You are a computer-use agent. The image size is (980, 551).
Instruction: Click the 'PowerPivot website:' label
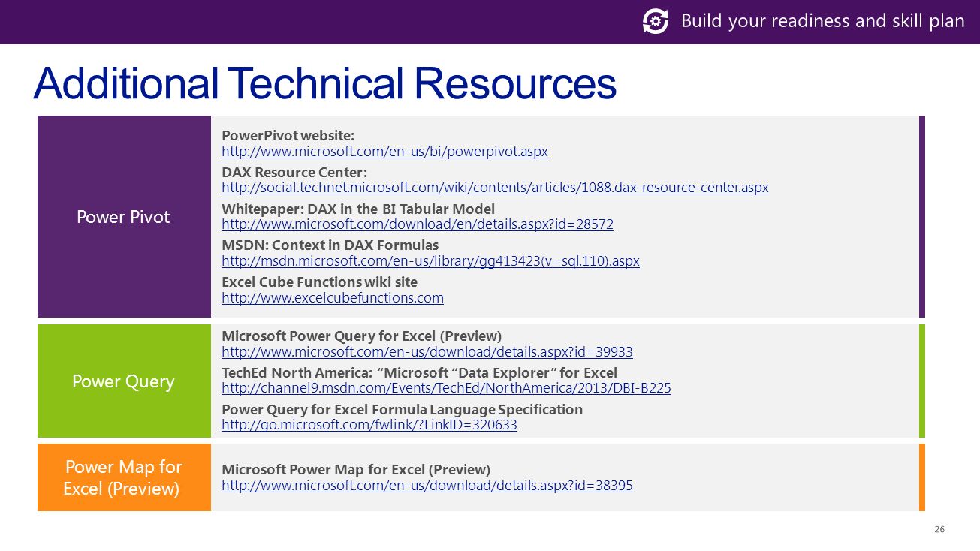pyautogui.click(x=288, y=135)
